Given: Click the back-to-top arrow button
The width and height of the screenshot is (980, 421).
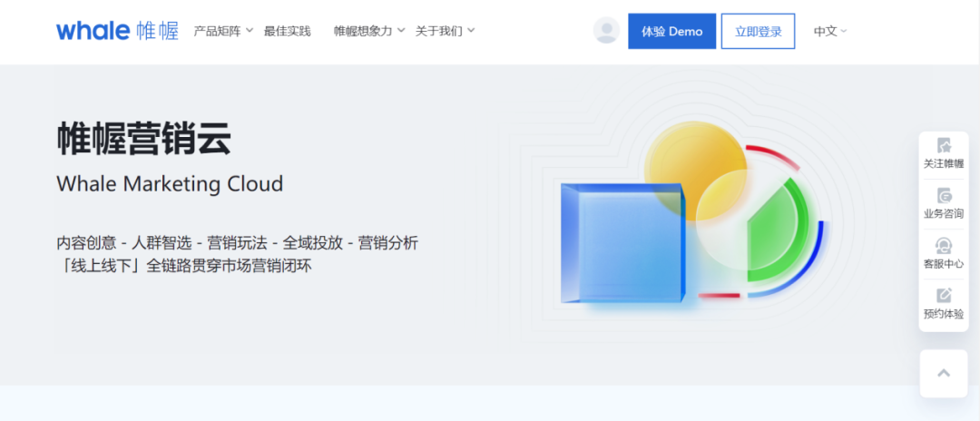Looking at the screenshot, I should (x=944, y=374).
